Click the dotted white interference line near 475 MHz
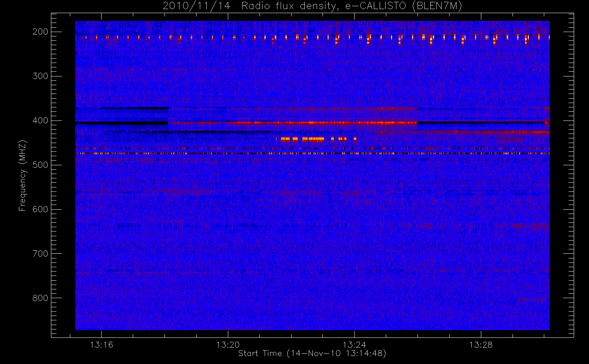589x364 pixels. click(x=312, y=154)
